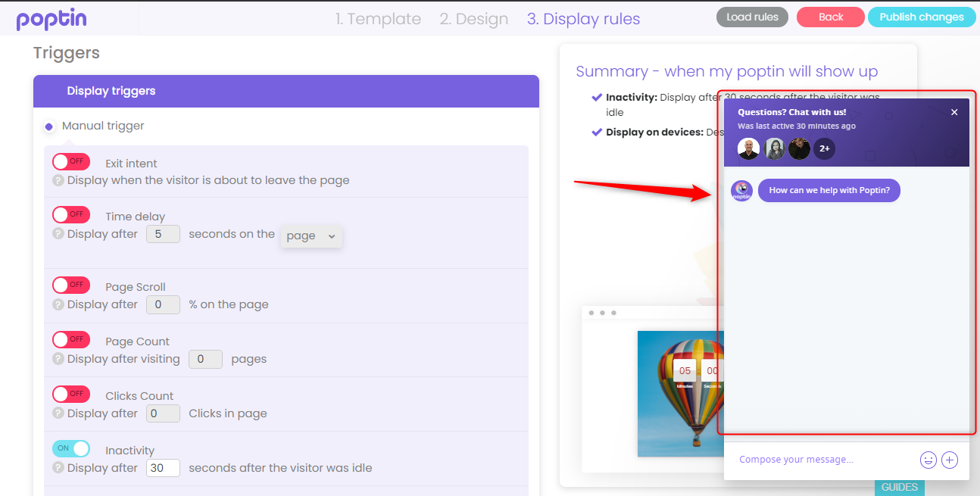
Task: Click the Page Scroll percent field
Action: pos(163,304)
